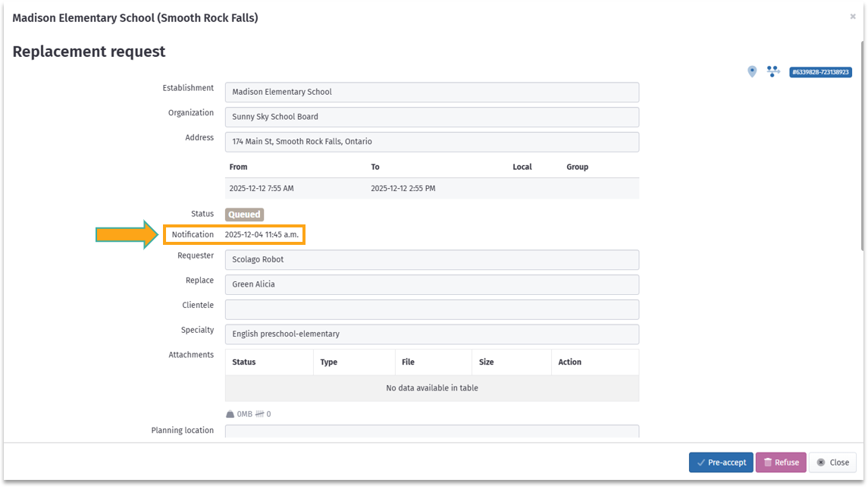The image size is (868, 489).
Task: Click the notification date 2025-12-04 11:45 a.m.
Action: pos(262,235)
